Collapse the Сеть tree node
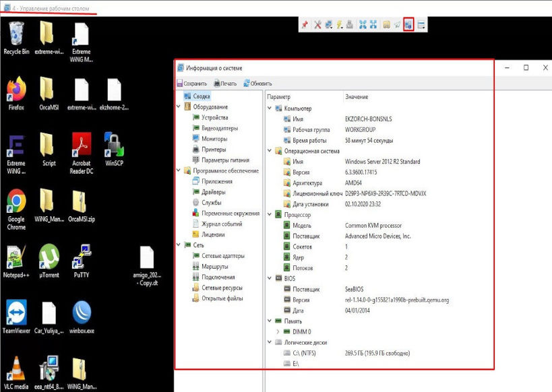 (x=179, y=244)
